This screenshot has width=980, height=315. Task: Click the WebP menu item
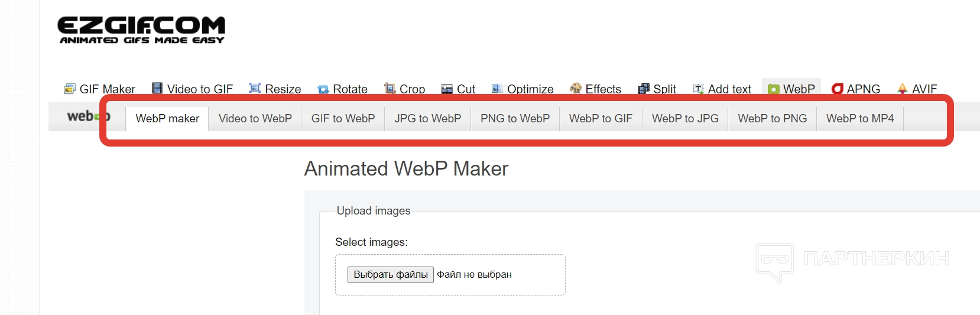point(791,89)
